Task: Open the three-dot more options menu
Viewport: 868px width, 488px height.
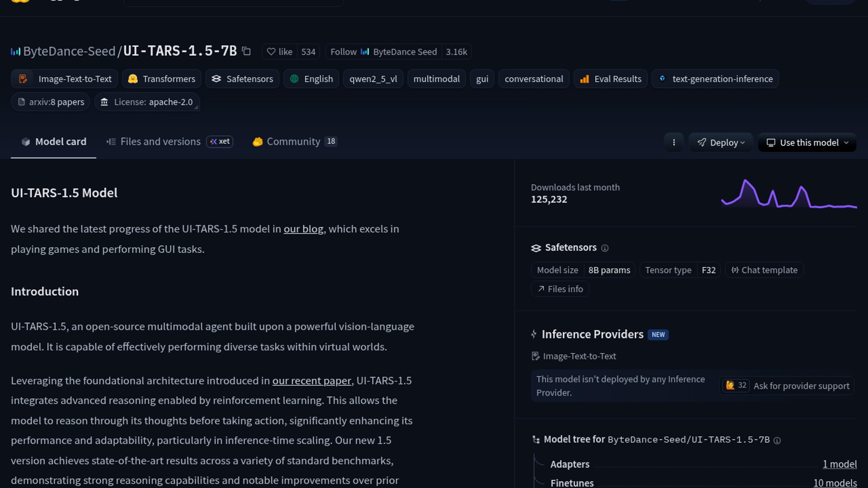Action: coord(674,143)
